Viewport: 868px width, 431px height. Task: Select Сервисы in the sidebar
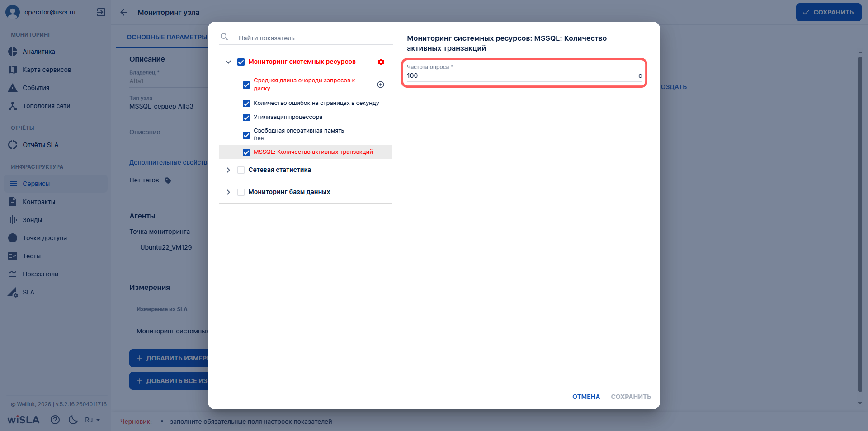point(56,184)
